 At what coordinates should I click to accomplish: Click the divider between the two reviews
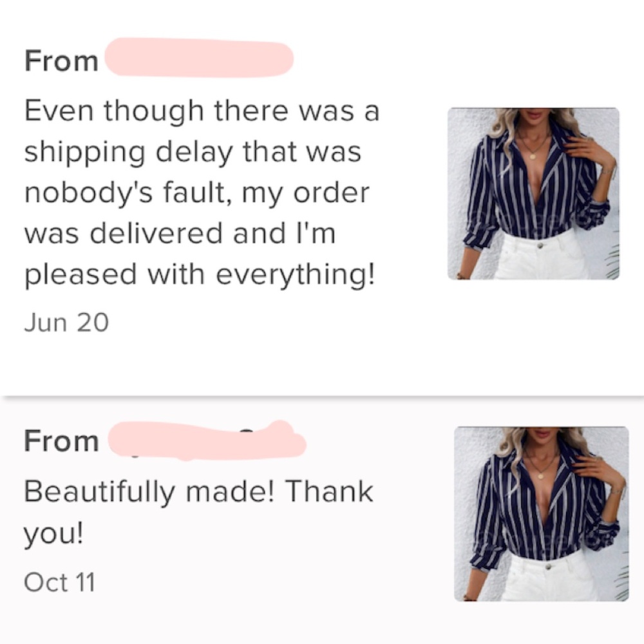pyautogui.click(x=322, y=396)
